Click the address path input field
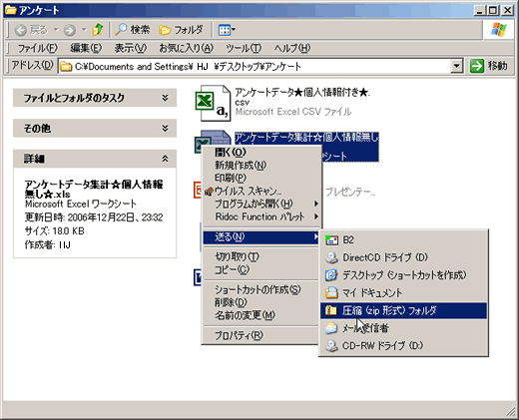Image resolution: width=519 pixels, height=420 pixels. [255, 66]
